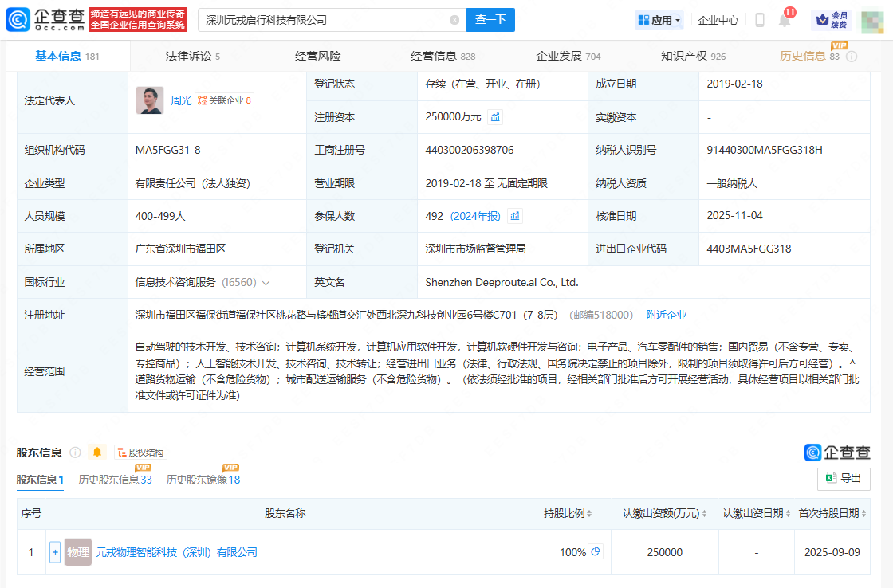Viewport: 893px width, 588px height.
Task: Clear the search box text
Action: (x=454, y=20)
